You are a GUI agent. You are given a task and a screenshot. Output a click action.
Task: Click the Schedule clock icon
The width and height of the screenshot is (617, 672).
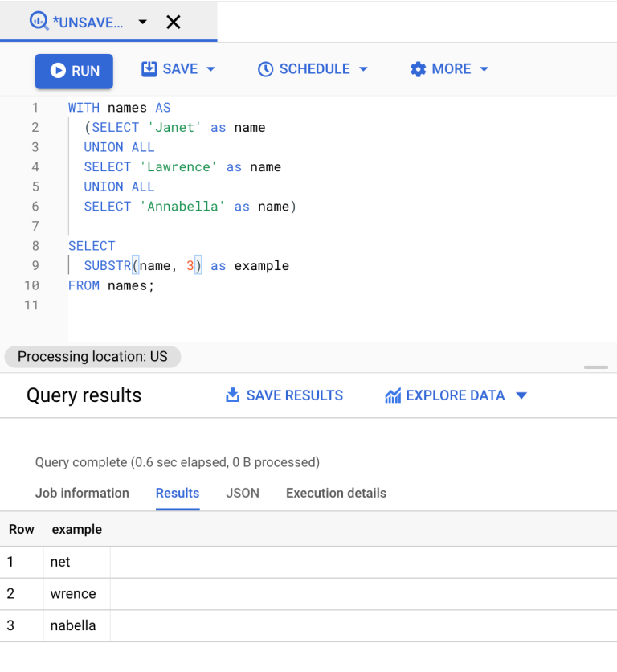266,69
